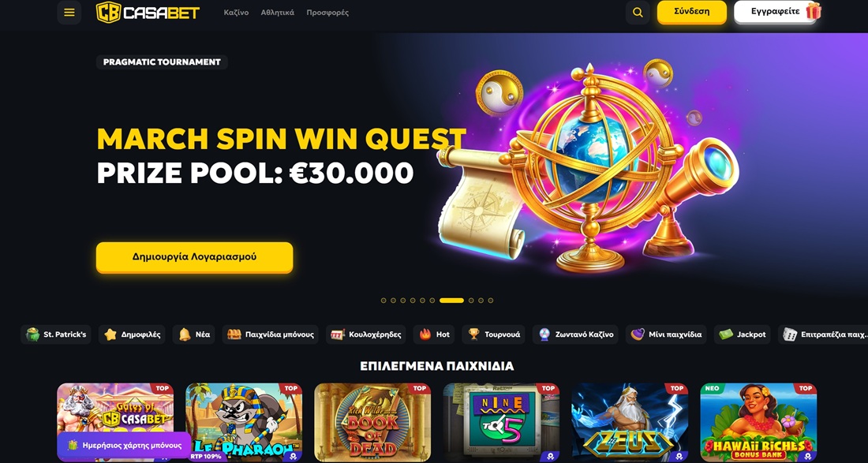
Task: Select the St. Patrick's category chip
Action: (56, 334)
